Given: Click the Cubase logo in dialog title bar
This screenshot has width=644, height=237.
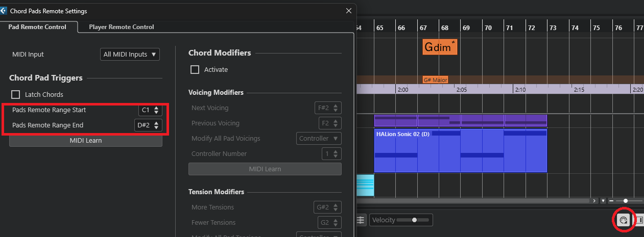Looking at the screenshot, I should tap(4, 11).
